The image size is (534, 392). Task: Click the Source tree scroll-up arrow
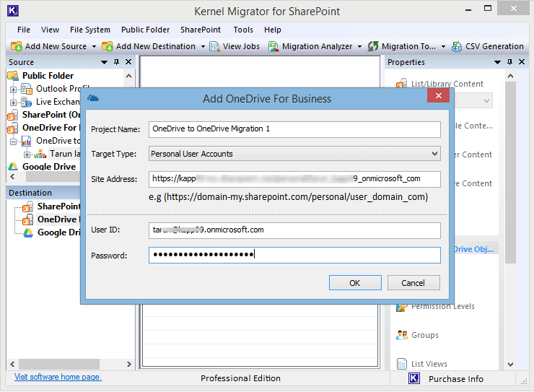tap(128, 76)
